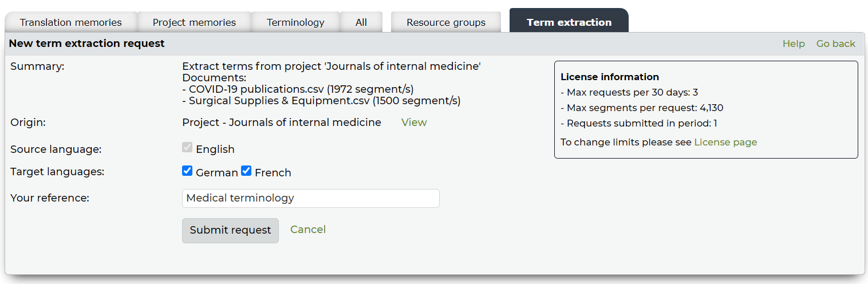Viewport: 868px width, 284px height.
Task: Click the French label text
Action: [273, 172]
